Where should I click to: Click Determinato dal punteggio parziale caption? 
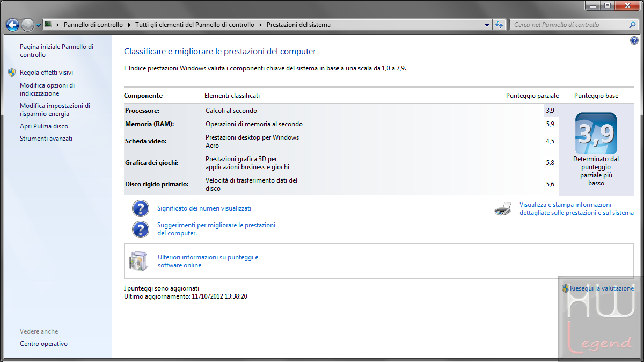[x=596, y=171]
